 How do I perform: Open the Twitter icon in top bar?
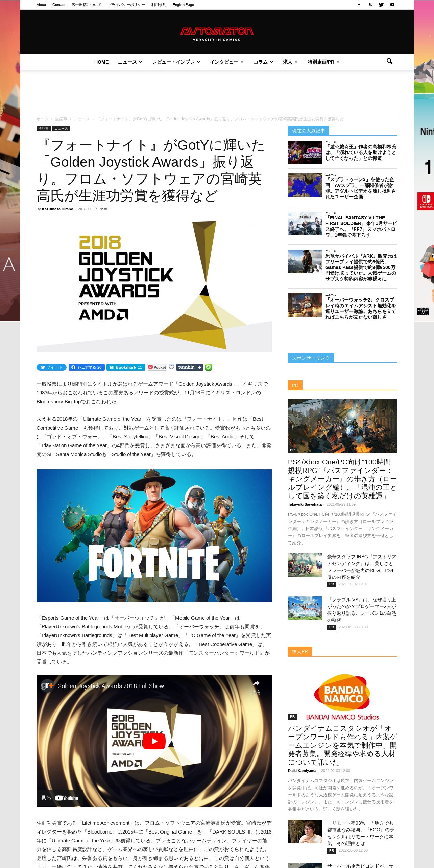(381, 5)
